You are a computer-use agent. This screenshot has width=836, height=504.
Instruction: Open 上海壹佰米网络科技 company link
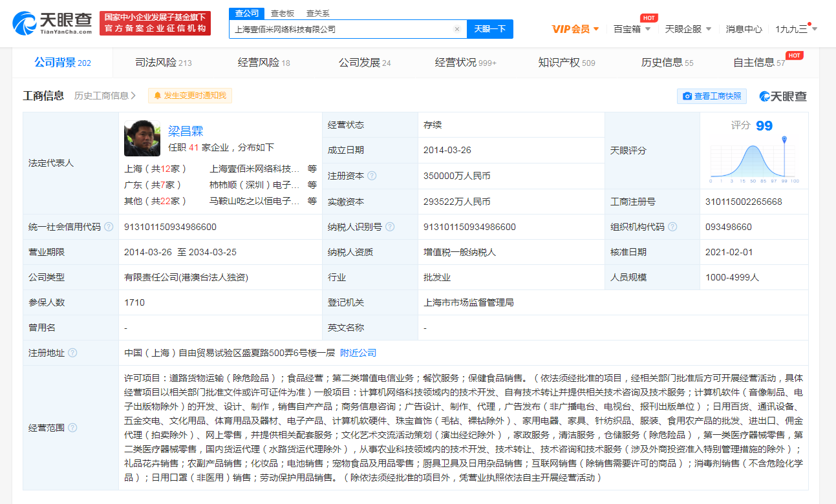(x=255, y=169)
